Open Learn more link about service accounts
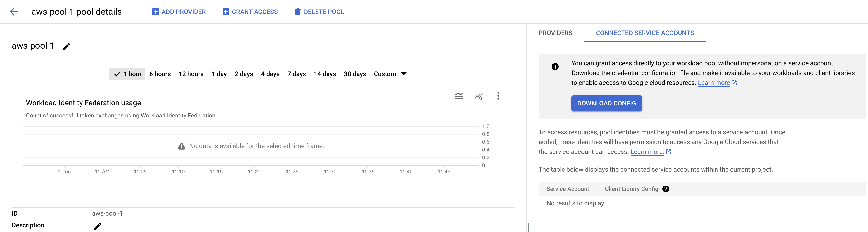Viewport: 868px width, 232px height. tap(647, 152)
